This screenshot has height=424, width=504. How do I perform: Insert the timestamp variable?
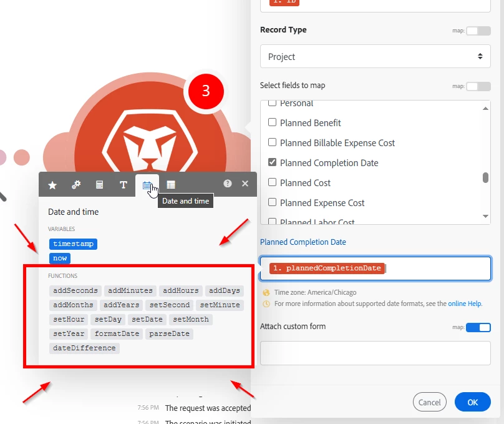click(x=73, y=244)
